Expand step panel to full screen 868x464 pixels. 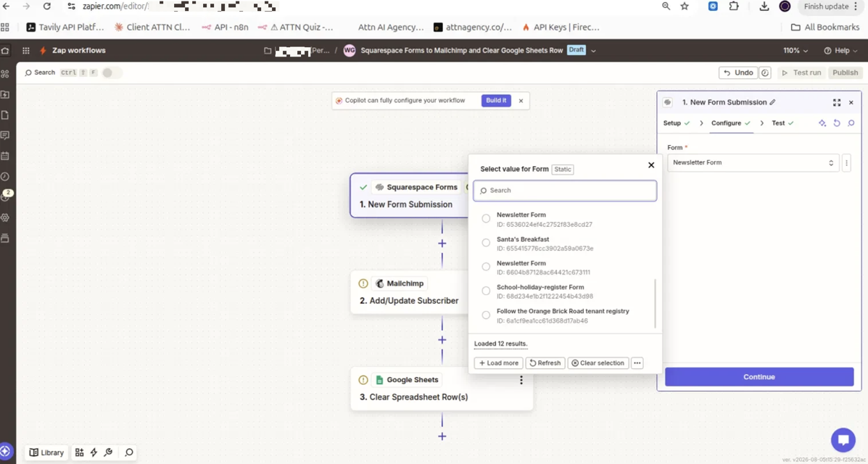click(836, 102)
